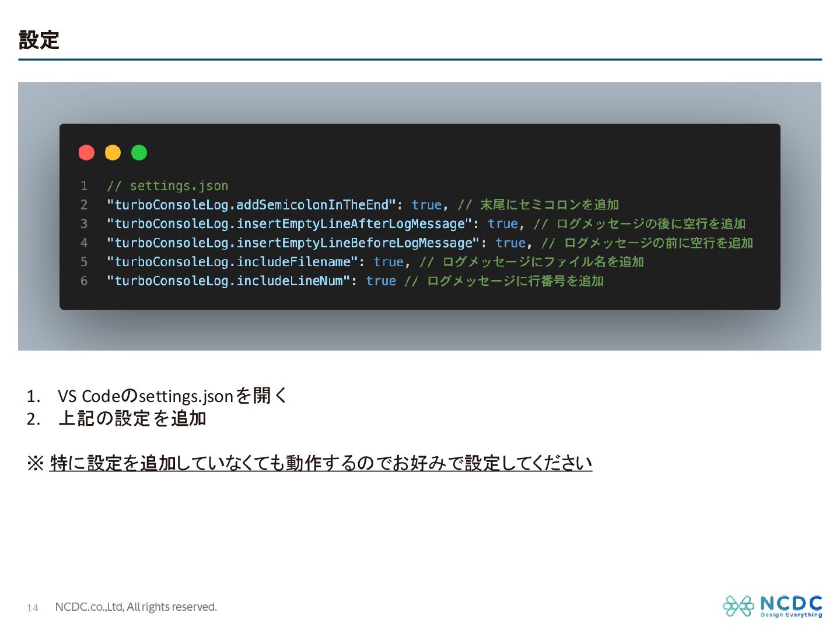Click the addSemicolonInTheEnd setting key
The width and height of the screenshot is (840, 630).
[x=251, y=205]
